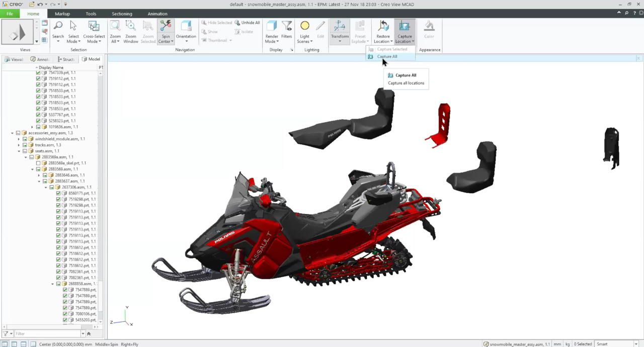Switch to the Annotations panel tab
This screenshot has width=644, height=347.
point(40,59)
